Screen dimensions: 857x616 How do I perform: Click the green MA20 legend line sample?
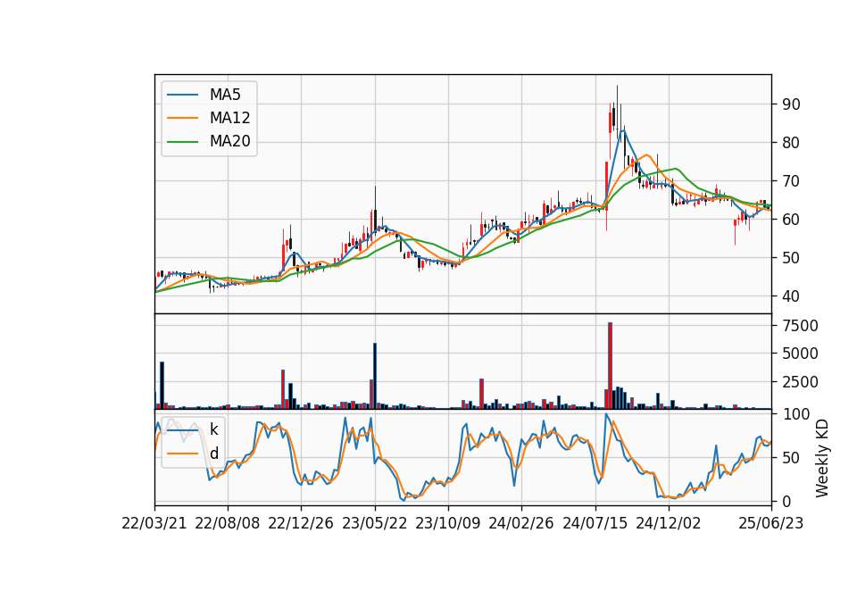coord(182,142)
